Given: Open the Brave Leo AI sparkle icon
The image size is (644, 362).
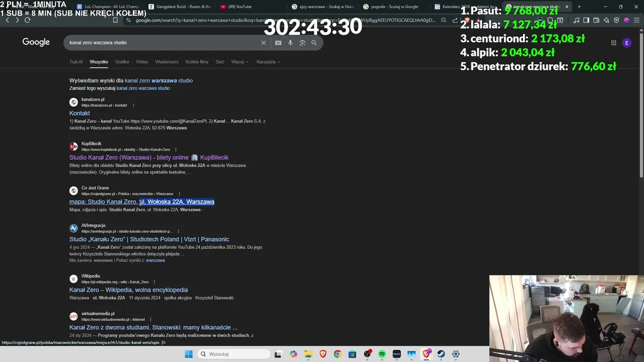Looking at the screenshot, I should (x=606, y=20).
